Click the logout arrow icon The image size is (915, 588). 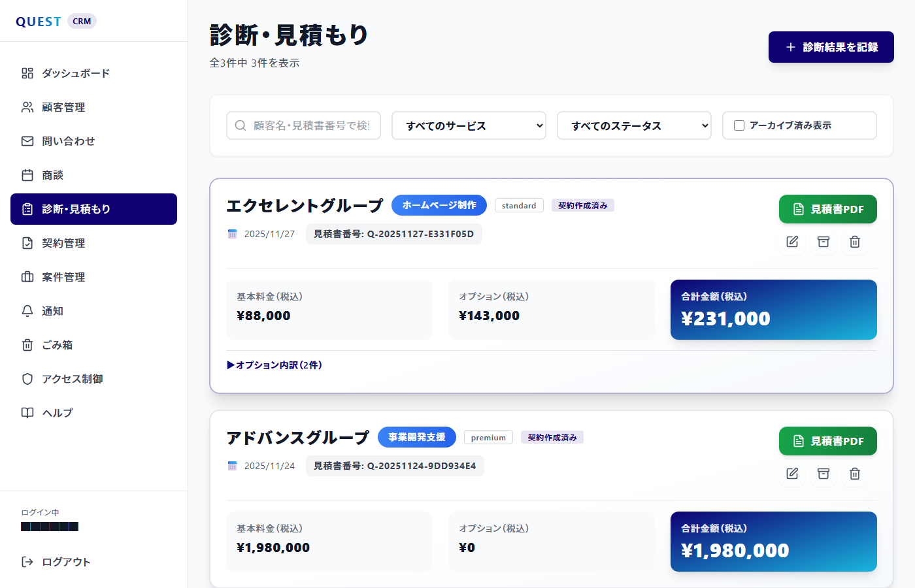click(x=27, y=562)
